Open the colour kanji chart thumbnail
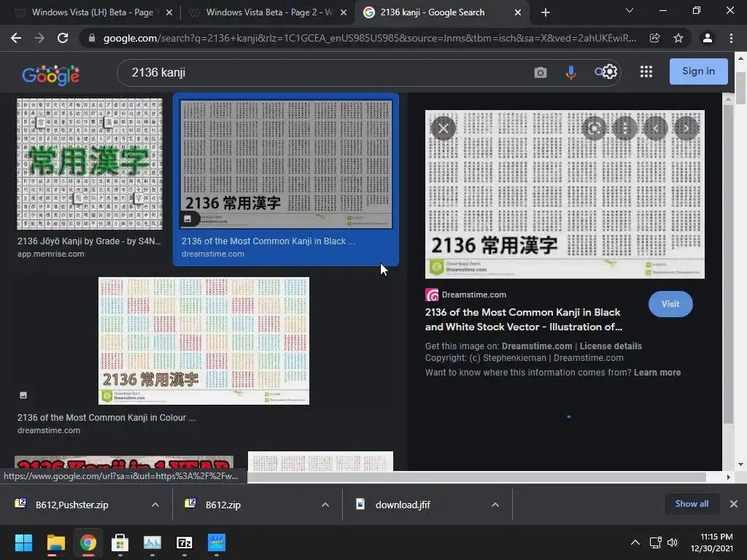 point(204,341)
